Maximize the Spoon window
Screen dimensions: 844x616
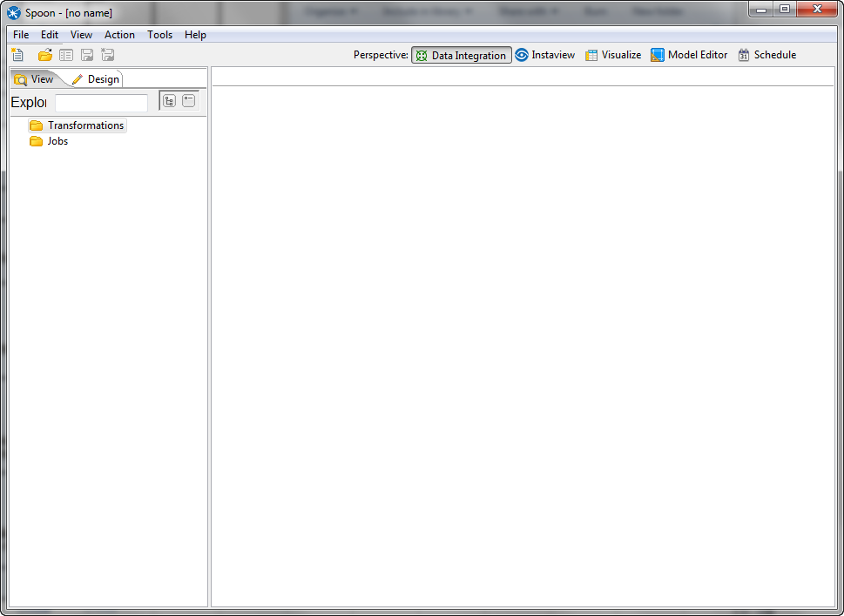pyautogui.click(x=785, y=10)
